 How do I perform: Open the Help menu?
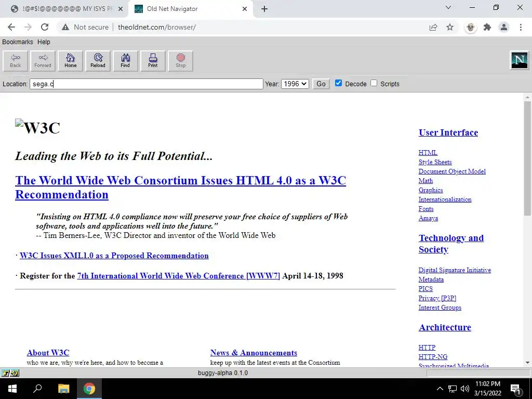coord(44,42)
